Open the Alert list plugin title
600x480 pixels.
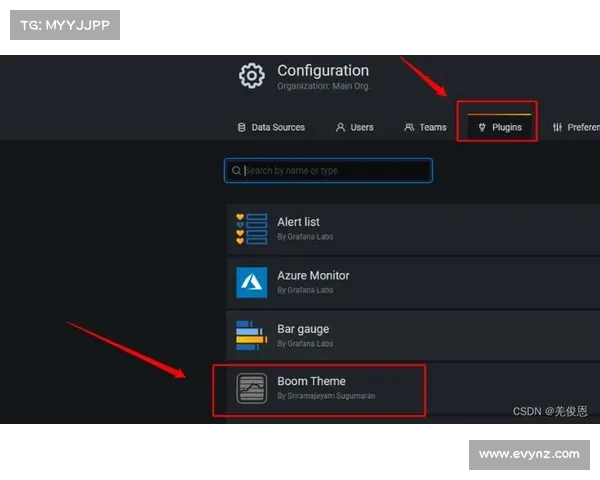(x=298, y=222)
